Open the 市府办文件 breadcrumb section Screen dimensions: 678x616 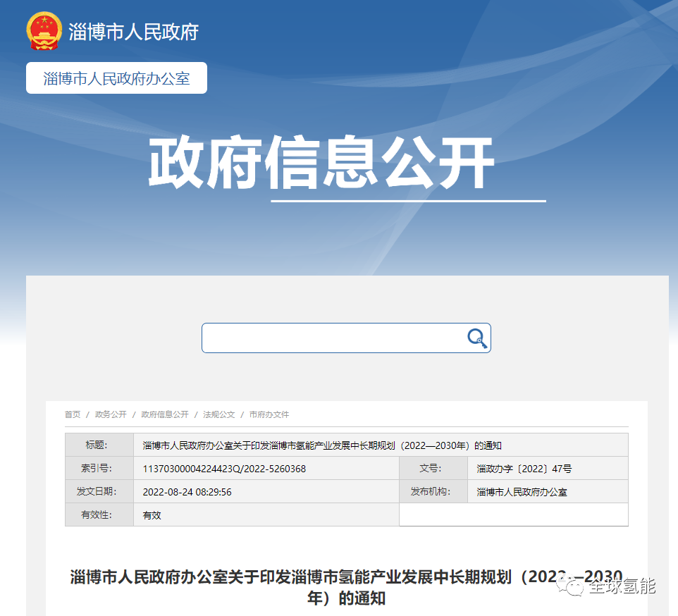tap(271, 415)
